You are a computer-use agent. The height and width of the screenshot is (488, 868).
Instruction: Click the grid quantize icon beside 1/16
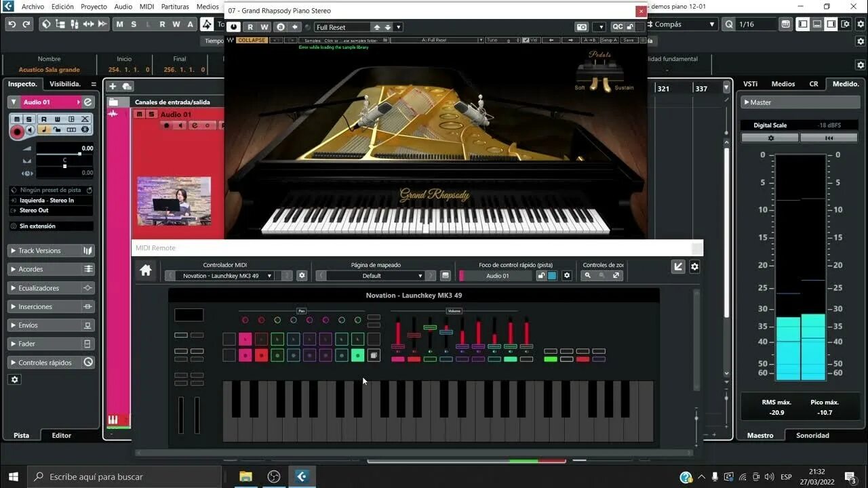point(785,24)
